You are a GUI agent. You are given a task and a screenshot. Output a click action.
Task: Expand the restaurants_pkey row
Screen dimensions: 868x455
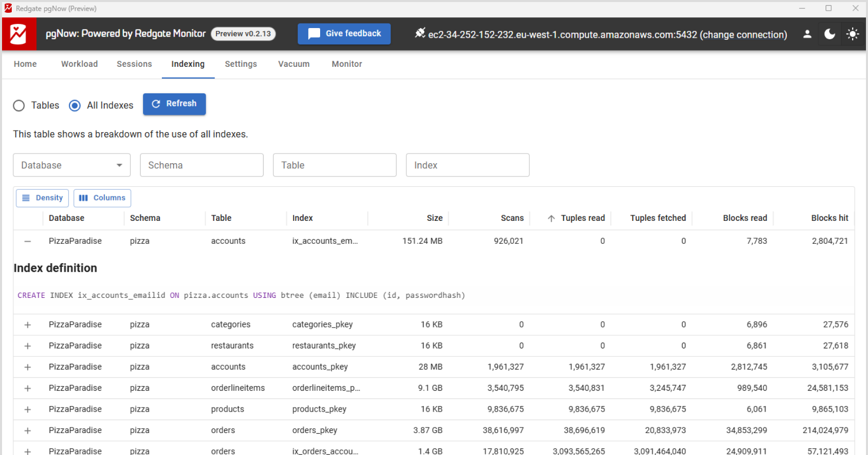pos(28,346)
